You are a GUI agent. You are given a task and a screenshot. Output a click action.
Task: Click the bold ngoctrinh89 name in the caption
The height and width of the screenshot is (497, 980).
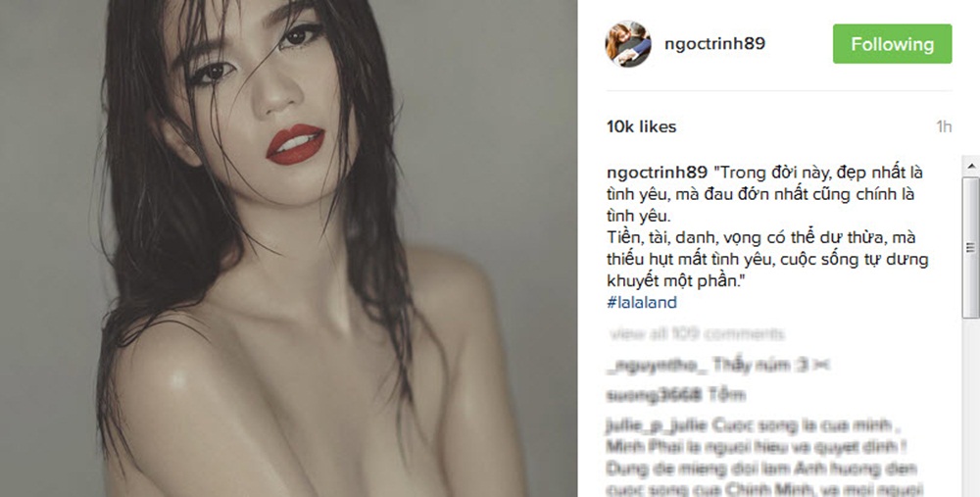tap(657, 172)
